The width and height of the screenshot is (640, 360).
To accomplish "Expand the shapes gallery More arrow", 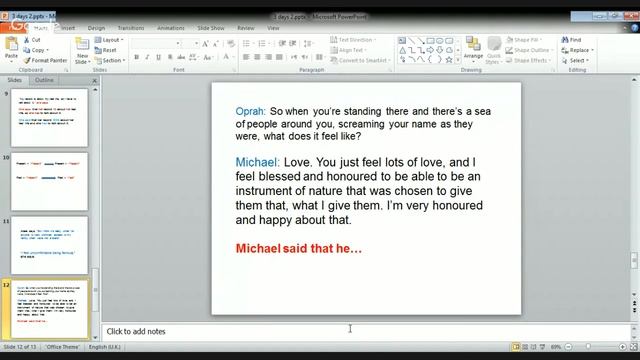I will pyautogui.click(x=458, y=60).
